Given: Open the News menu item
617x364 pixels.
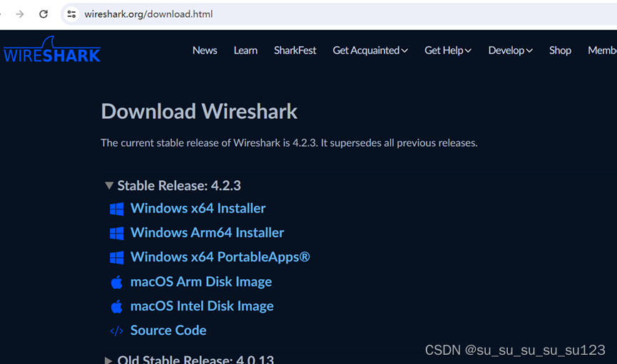Looking at the screenshot, I should [205, 51].
